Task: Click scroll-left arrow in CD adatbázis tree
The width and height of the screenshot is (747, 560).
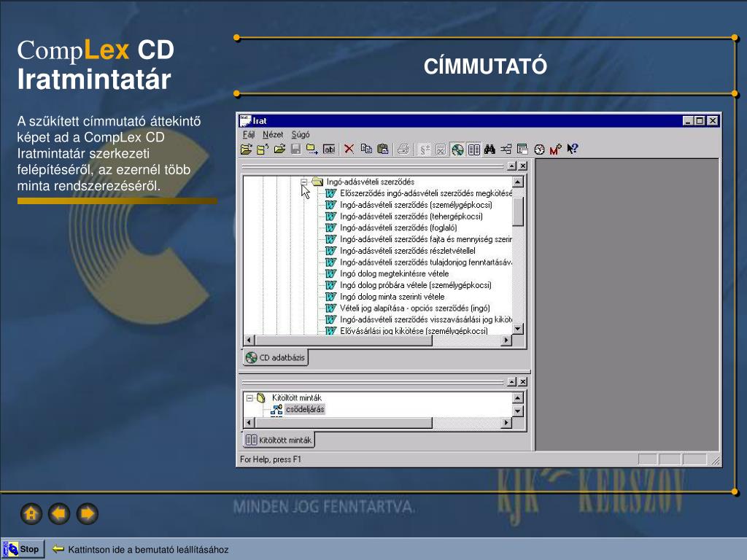Action: 249,340
